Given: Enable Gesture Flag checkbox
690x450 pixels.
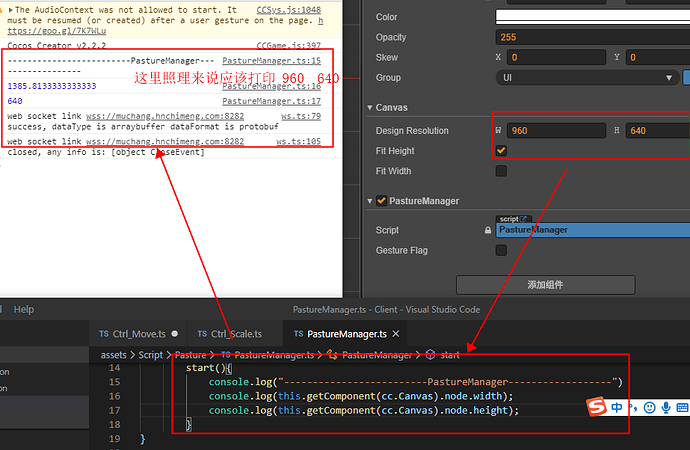Looking at the screenshot, I should [501, 250].
